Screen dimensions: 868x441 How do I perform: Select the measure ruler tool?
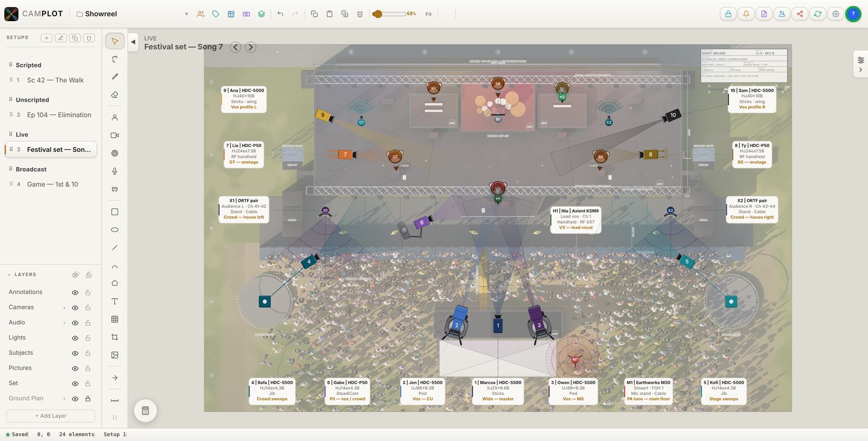coord(114,401)
